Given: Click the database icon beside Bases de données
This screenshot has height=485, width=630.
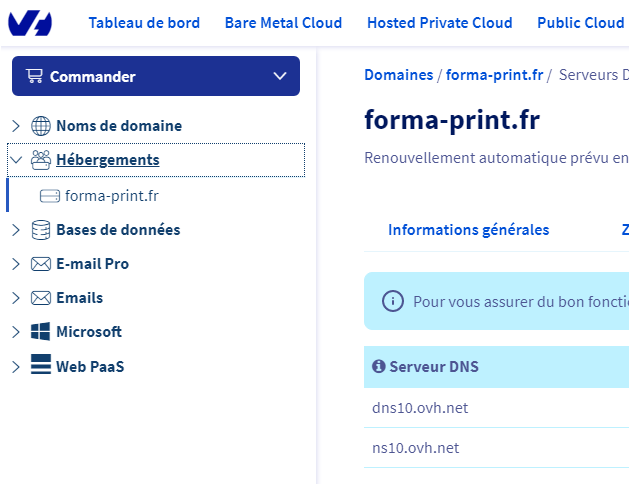Looking at the screenshot, I should (x=41, y=230).
